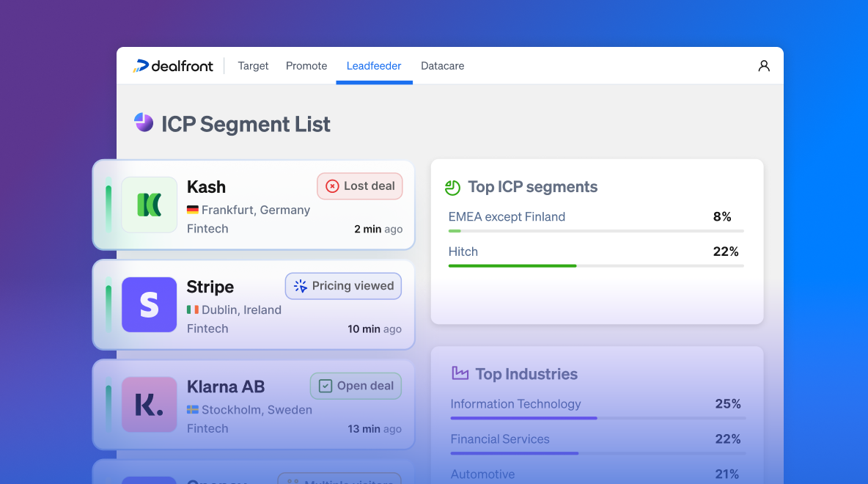Click the Pricing viewed badge on Stripe
Image resolution: width=868 pixels, height=484 pixels.
point(343,286)
